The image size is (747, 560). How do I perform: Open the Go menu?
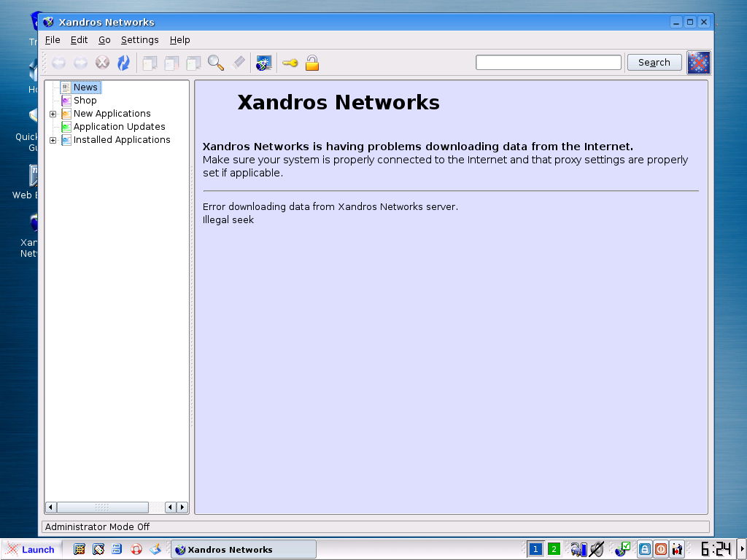coord(104,40)
